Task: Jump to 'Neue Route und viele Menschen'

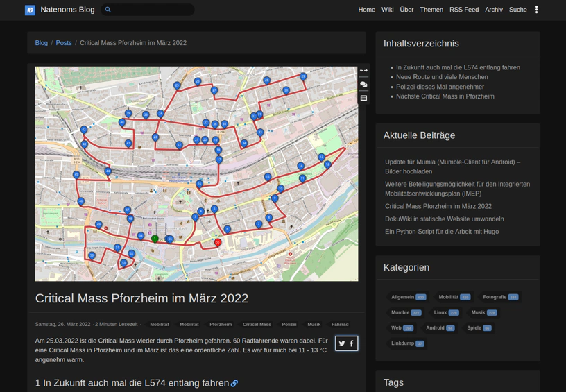Action: (442, 77)
